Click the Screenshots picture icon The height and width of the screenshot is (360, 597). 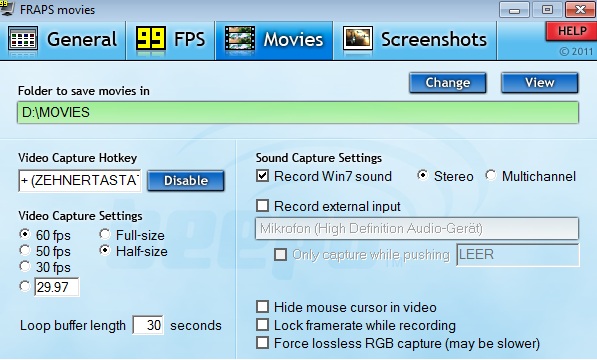(x=358, y=39)
